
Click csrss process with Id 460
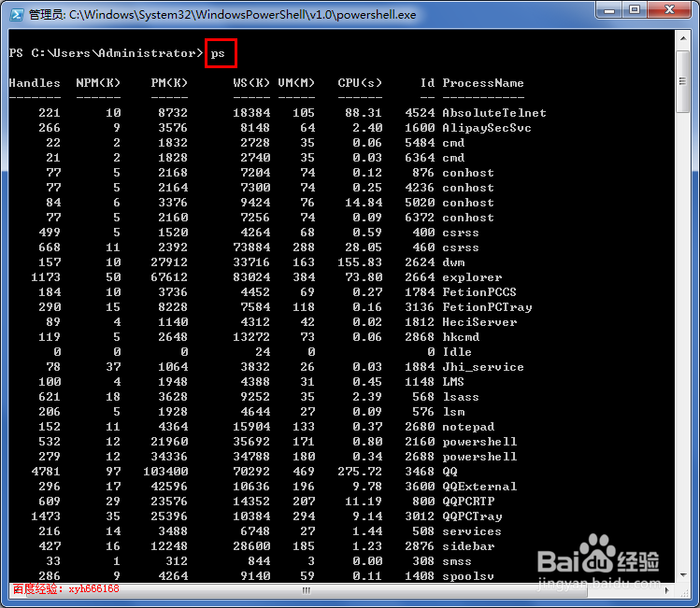460,247
